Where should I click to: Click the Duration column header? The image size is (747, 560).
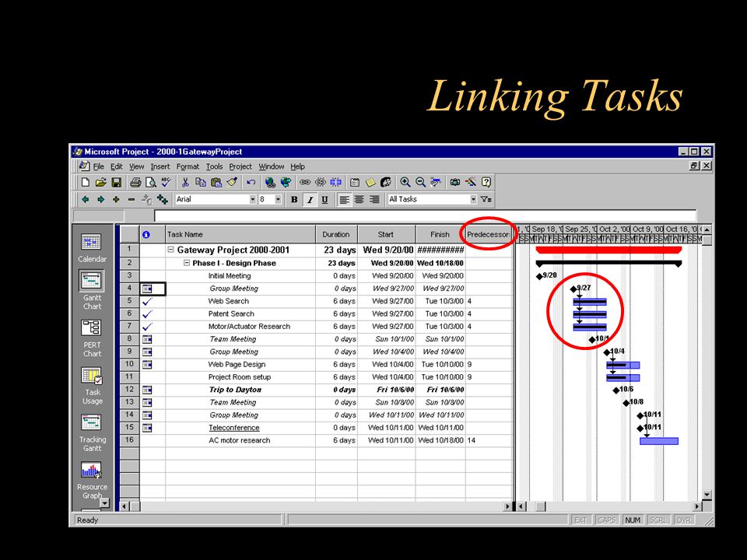point(336,234)
